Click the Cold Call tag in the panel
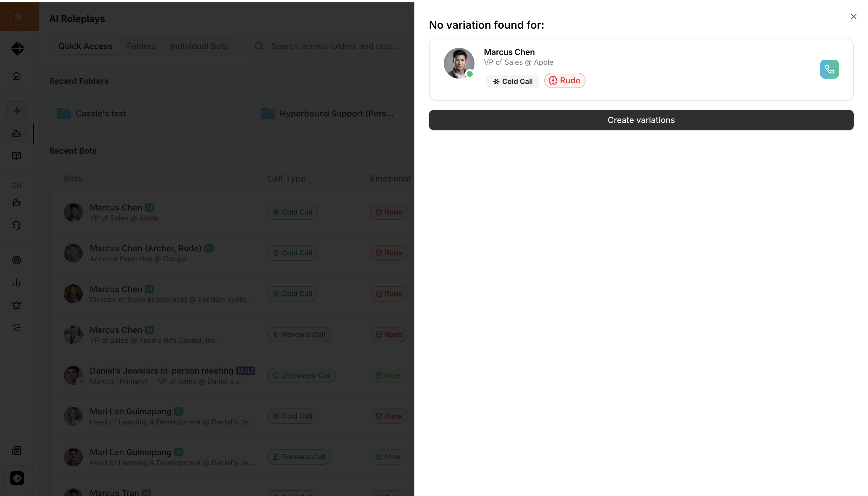The height and width of the screenshot is (496, 868). pyautogui.click(x=513, y=81)
